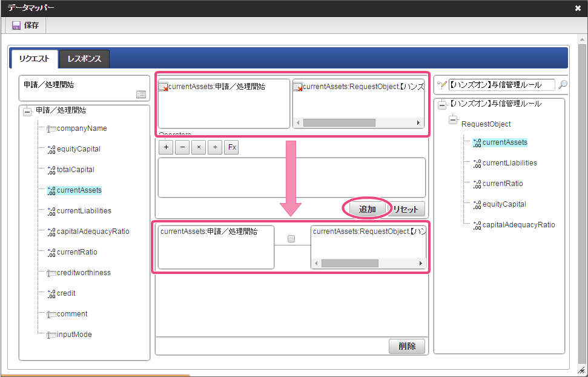Click numeric icon beside RequestObject capitalAdequacyRatio
The width and height of the screenshot is (588, 377).
477,225
